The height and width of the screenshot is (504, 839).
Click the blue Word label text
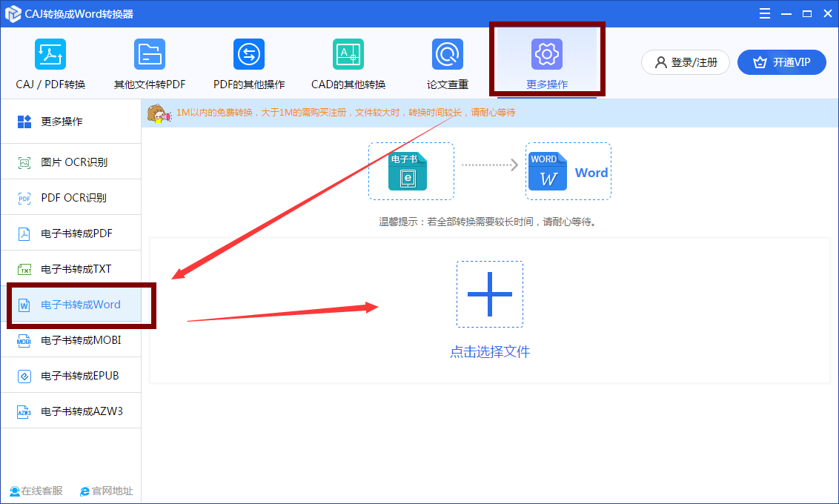point(591,173)
